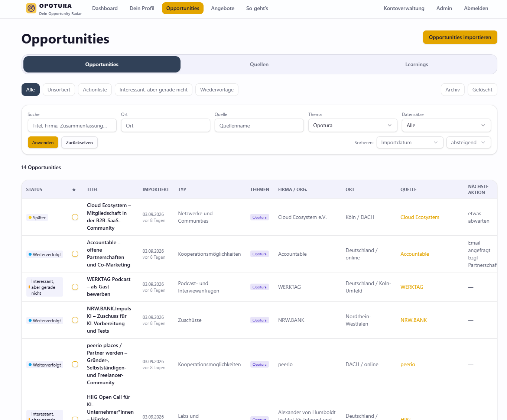Click the Opotura theme tag in WERKTAG row
Screen dimensions: 507x420
pyautogui.click(x=259, y=287)
